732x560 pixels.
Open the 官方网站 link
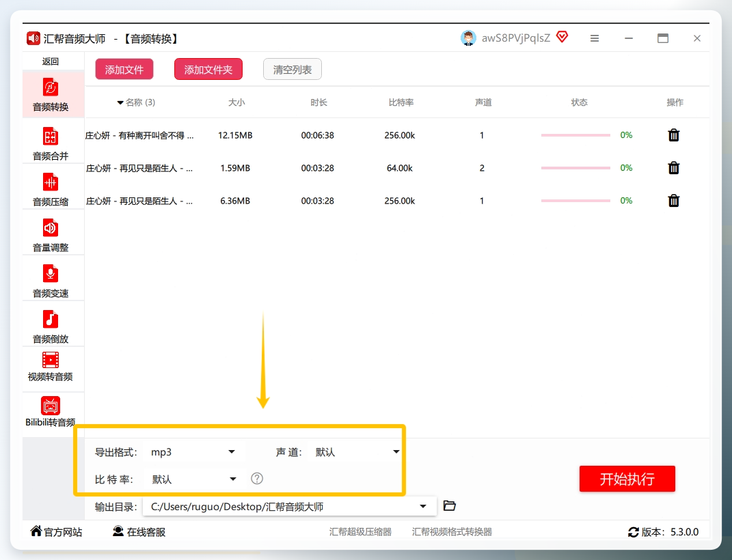coord(57,532)
